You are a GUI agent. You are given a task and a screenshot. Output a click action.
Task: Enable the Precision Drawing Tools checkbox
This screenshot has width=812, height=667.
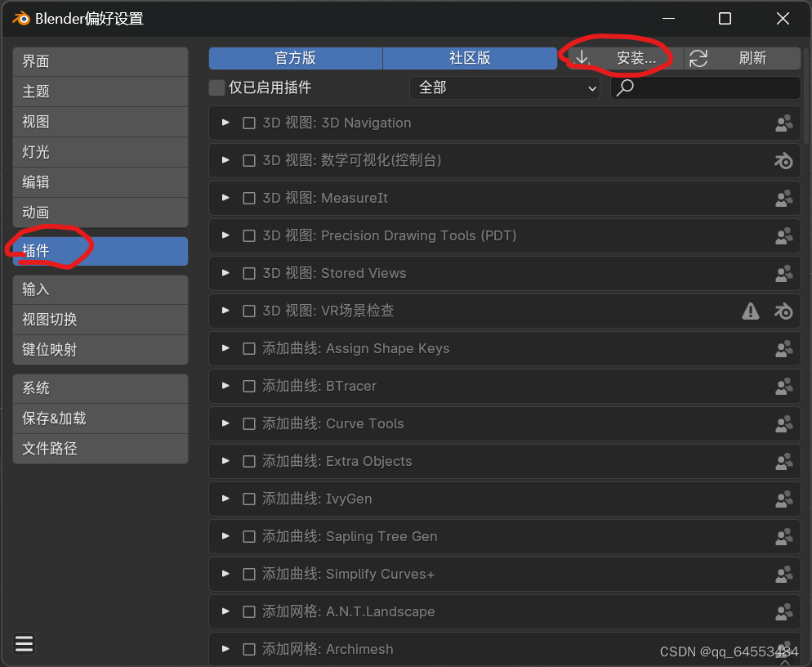[249, 235]
